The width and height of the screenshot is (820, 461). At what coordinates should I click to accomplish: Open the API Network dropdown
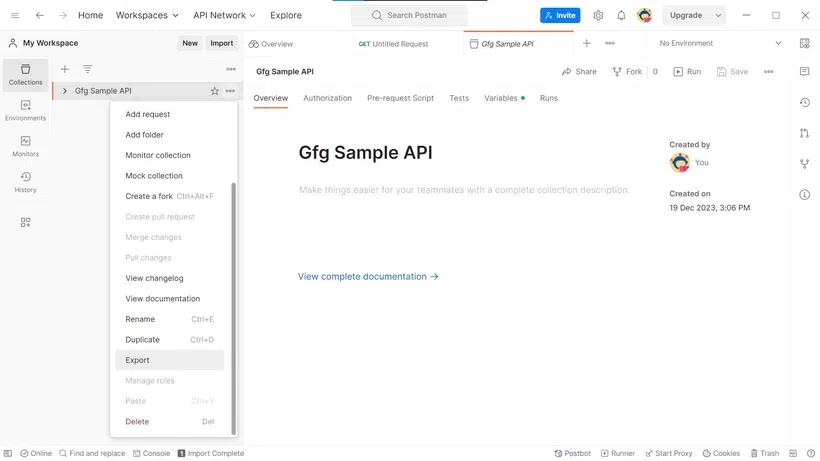tap(224, 15)
